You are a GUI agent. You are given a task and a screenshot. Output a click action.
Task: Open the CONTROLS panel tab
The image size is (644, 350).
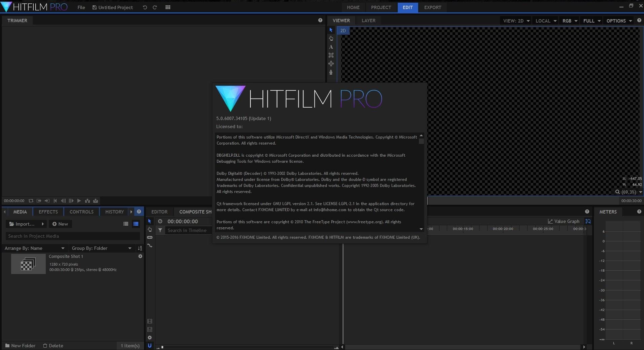point(81,212)
